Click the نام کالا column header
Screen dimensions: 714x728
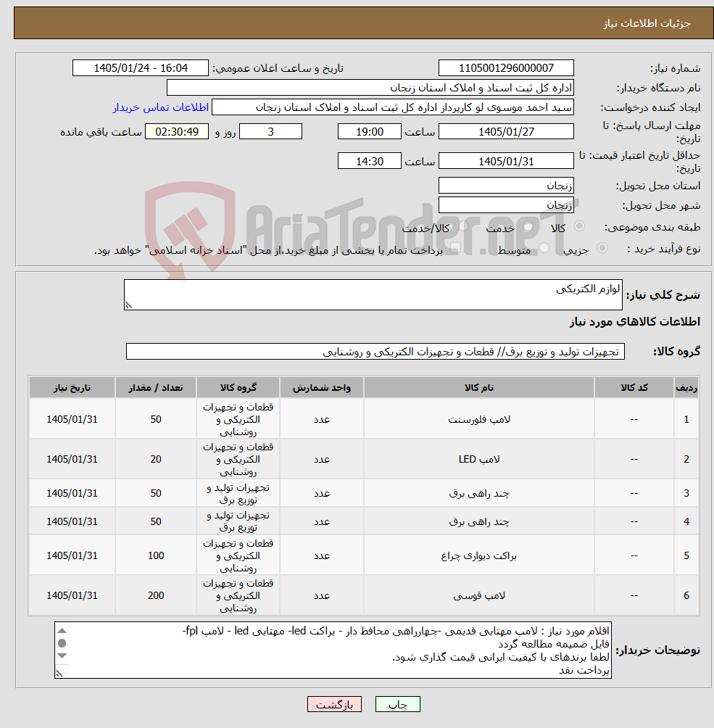coord(479,388)
